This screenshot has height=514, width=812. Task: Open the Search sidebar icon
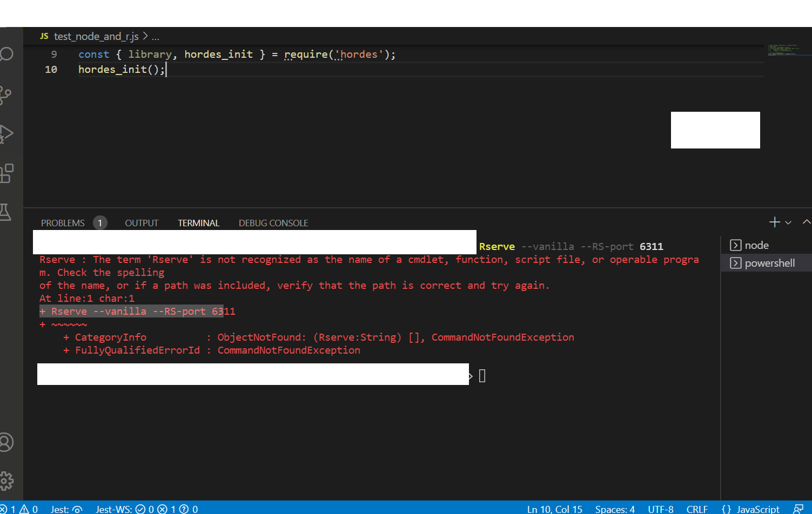click(8, 54)
